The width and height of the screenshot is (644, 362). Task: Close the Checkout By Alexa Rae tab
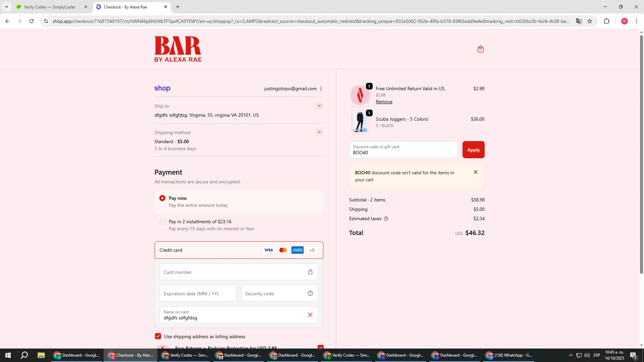166,7
